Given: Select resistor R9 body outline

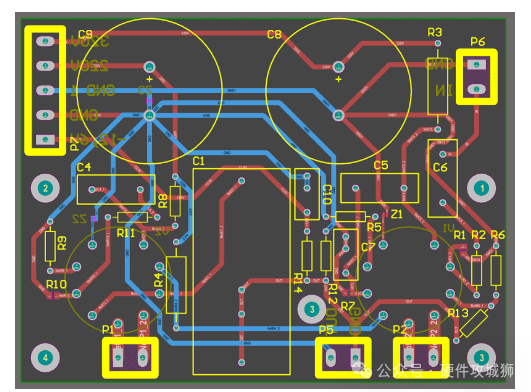Looking at the screenshot, I should [50, 246].
